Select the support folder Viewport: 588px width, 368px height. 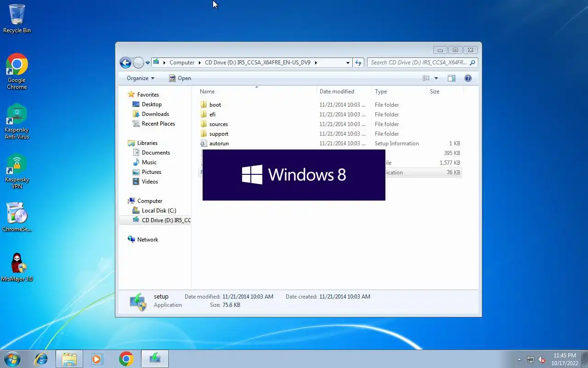coord(219,134)
